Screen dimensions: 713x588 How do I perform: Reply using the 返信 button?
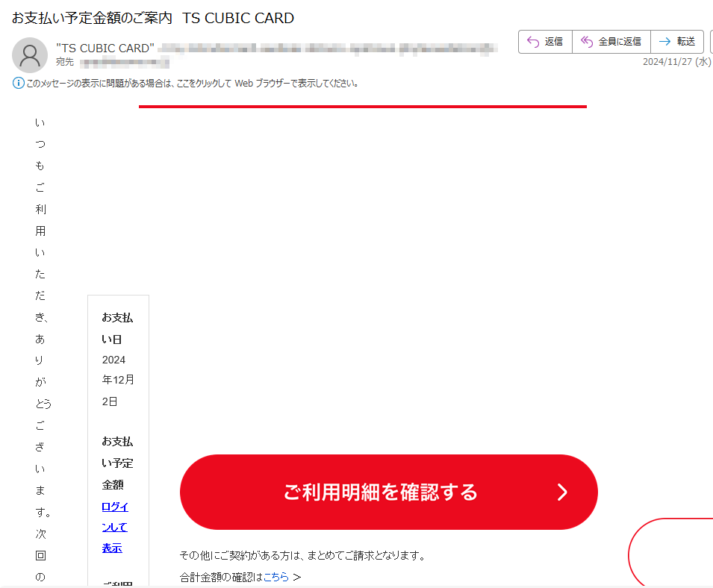click(545, 42)
